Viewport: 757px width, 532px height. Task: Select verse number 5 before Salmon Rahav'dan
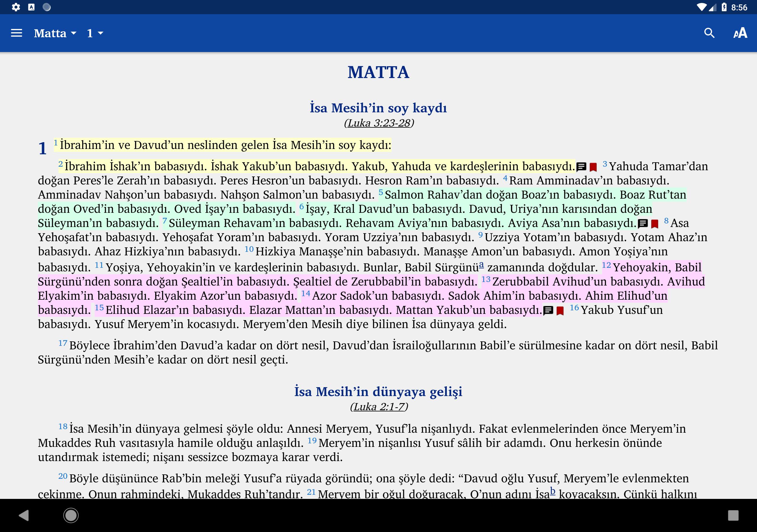pyautogui.click(x=381, y=192)
